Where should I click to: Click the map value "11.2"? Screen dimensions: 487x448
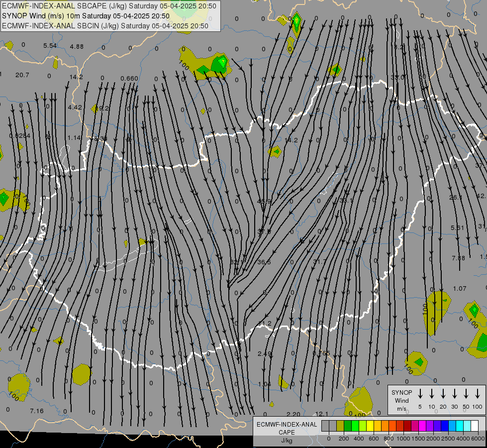[265, 324]
